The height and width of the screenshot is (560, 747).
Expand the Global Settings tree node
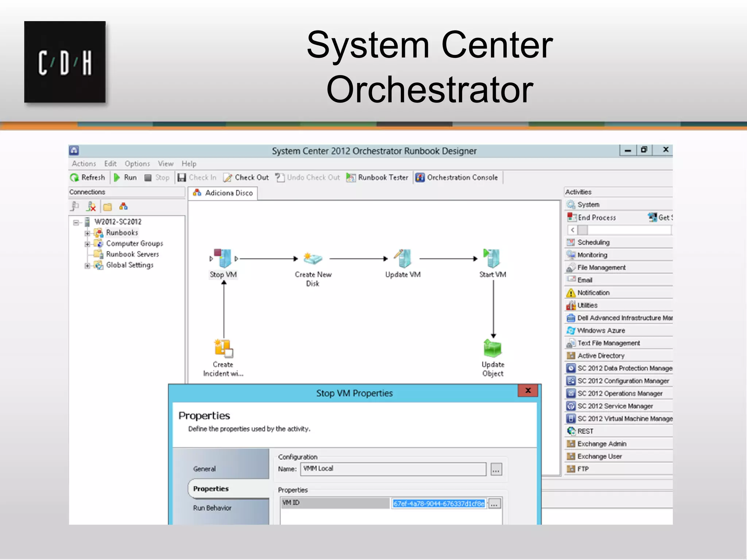pyautogui.click(x=87, y=266)
